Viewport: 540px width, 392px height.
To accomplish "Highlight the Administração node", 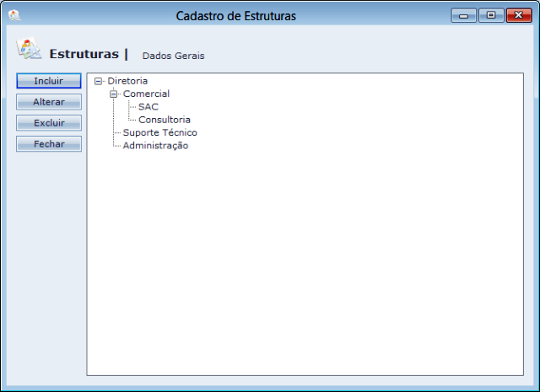I will pos(155,146).
